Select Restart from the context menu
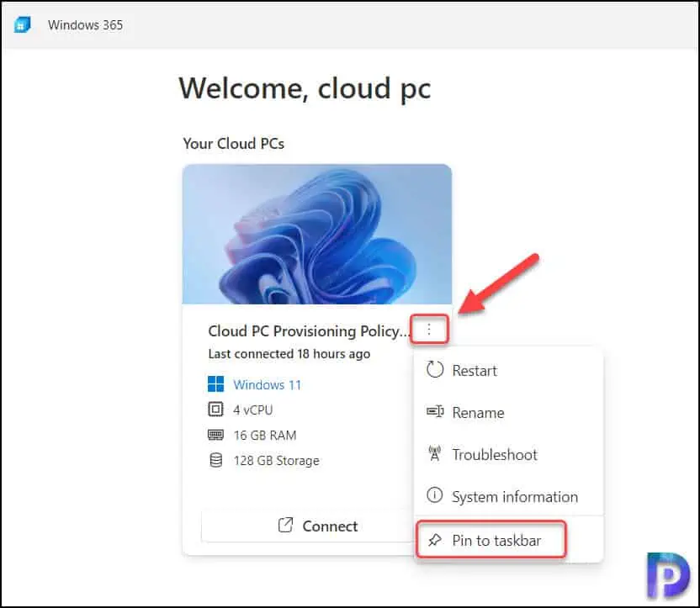Image resolution: width=700 pixels, height=608 pixels. pyautogui.click(x=508, y=371)
